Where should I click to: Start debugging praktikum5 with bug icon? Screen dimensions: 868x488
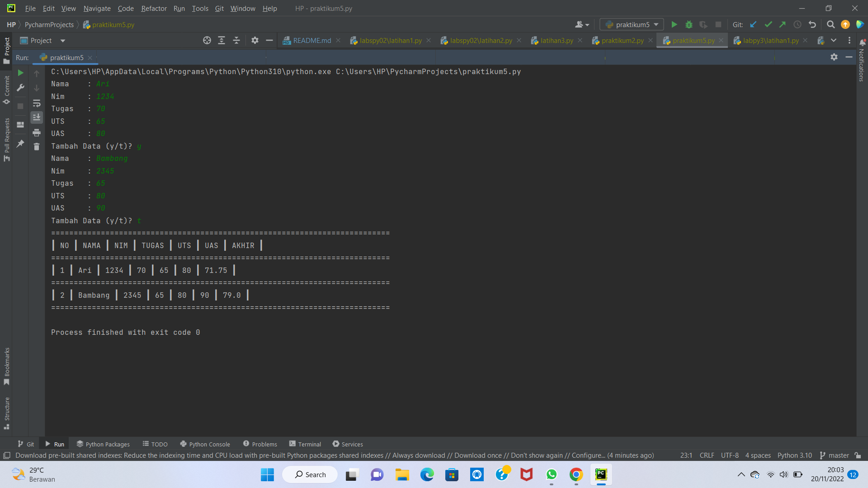tap(689, 24)
